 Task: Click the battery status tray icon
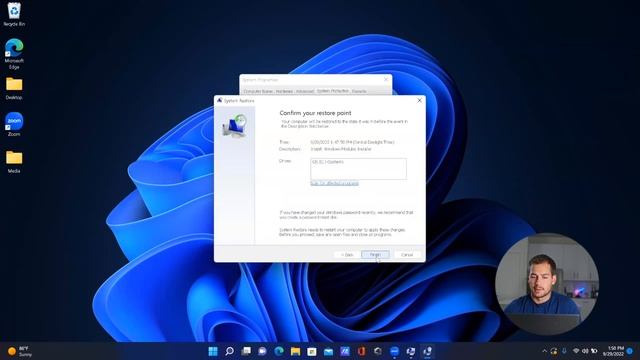pos(594,351)
